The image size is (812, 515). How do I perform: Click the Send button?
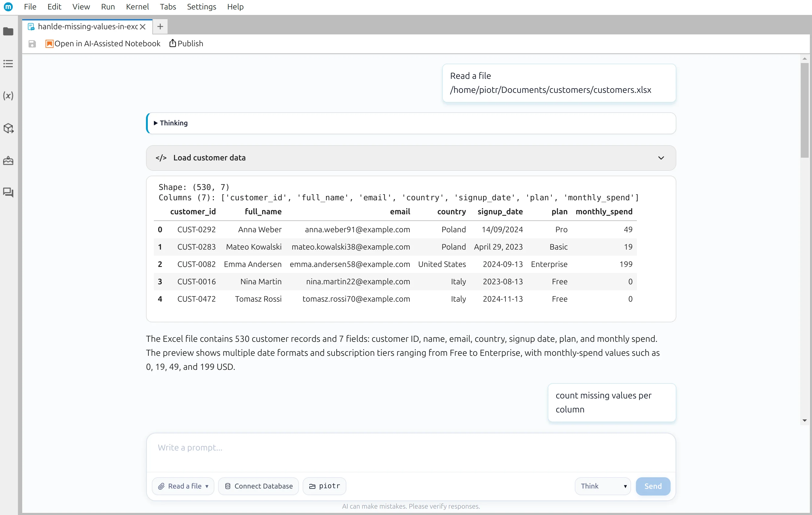pos(653,486)
